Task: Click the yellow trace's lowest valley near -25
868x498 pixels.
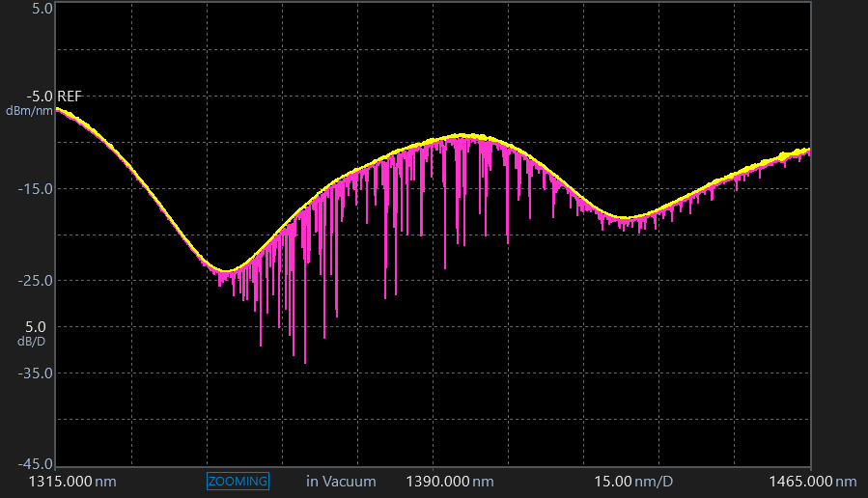Action: click(225, 271)
